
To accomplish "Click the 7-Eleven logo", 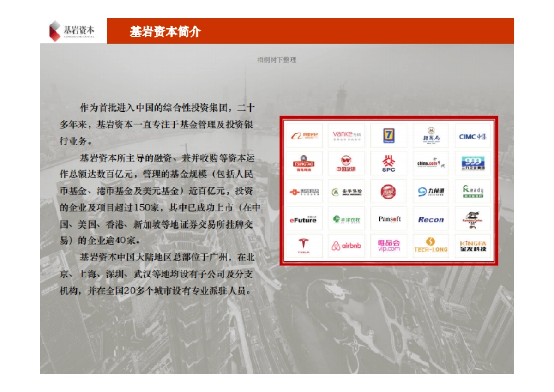I will tap(388, 136).
